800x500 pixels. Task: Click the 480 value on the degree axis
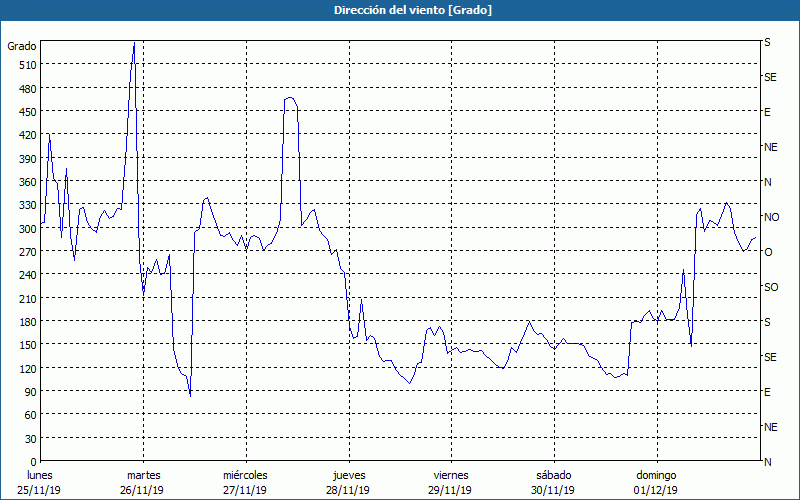[x=28, y=88]
